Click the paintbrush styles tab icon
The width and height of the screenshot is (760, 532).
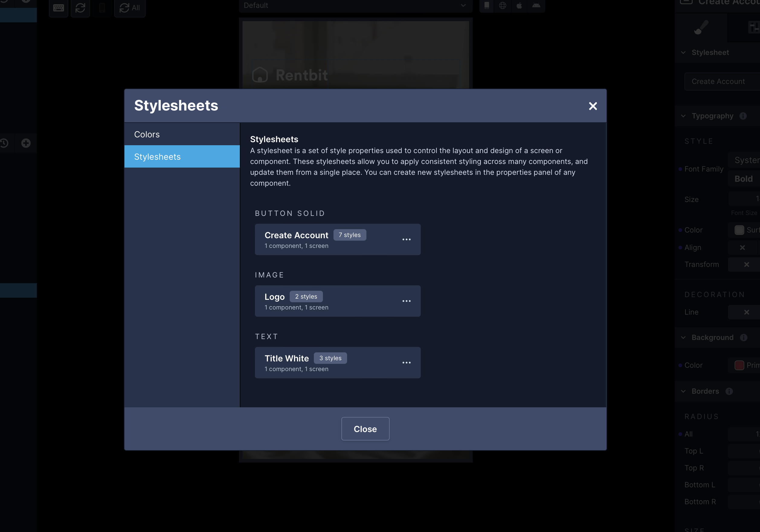(x=701, y=27)
